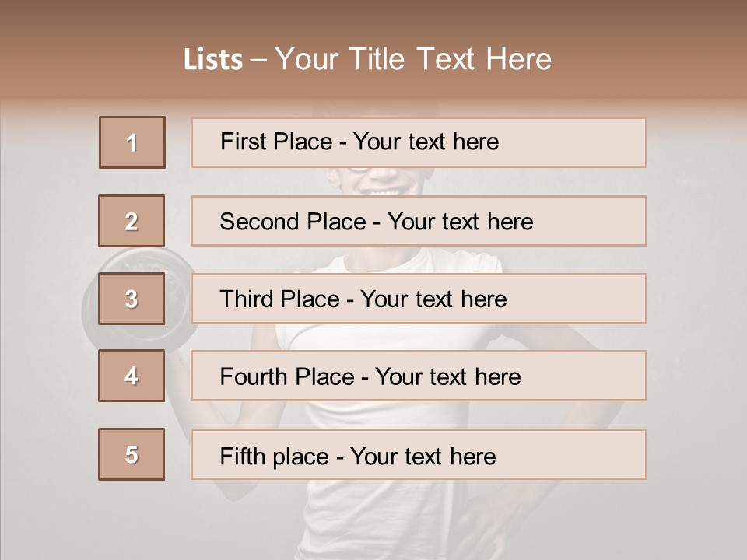Image resolution: width=747 pixels, height=560 pixels.
Task: Select the number 1 box
Action: click(132, 142)
